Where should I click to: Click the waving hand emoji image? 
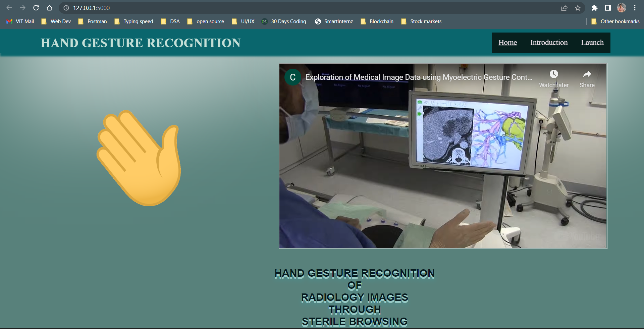pos(139,158)
